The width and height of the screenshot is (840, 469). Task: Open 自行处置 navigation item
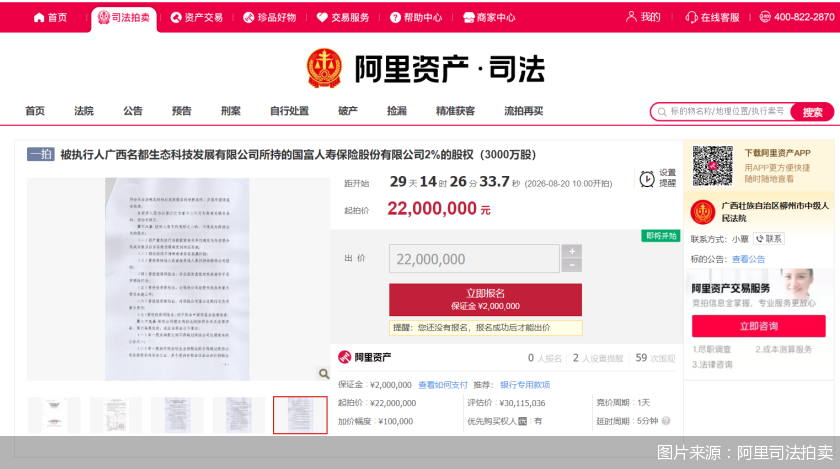289,111
